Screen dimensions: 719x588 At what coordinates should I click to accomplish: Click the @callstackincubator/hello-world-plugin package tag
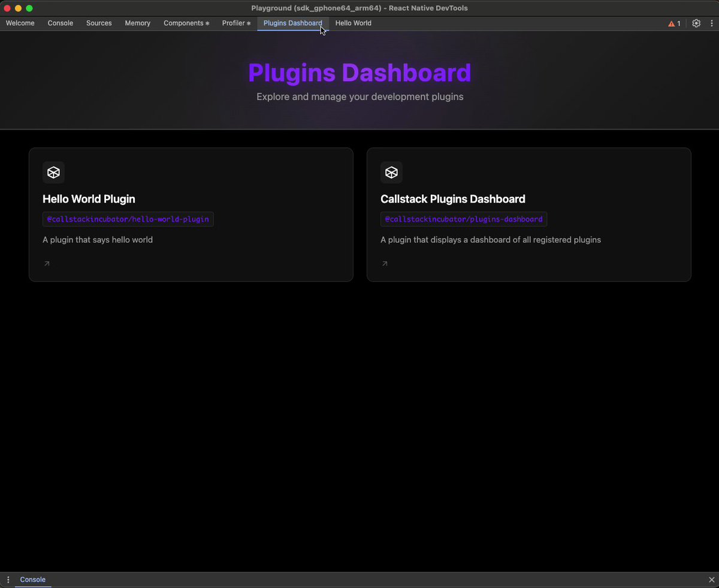pos(128,219)
